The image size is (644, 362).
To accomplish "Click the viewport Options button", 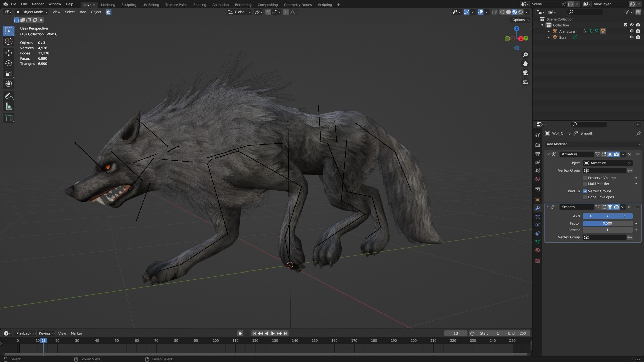I will 520,20.
